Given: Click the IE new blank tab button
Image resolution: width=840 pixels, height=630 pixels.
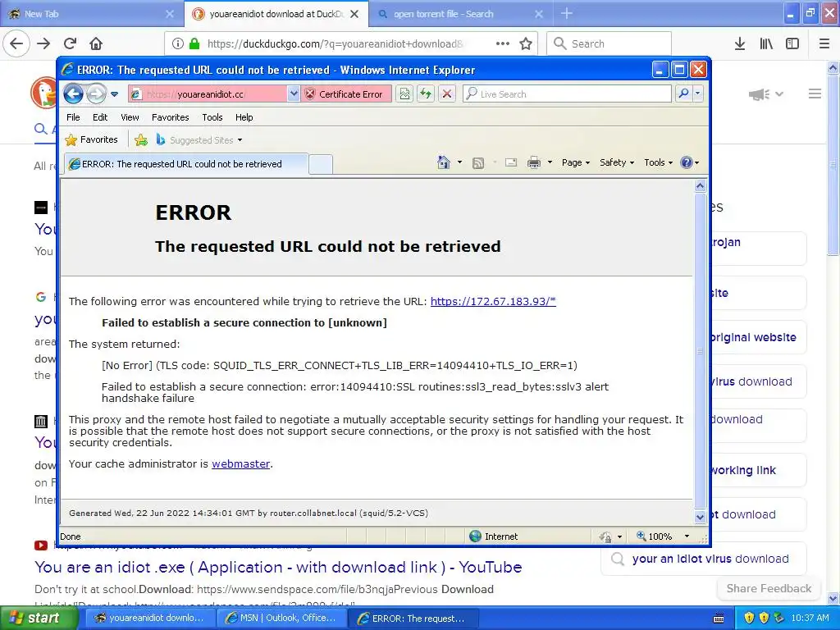Looking at the screenshot, I should point(321,164).
